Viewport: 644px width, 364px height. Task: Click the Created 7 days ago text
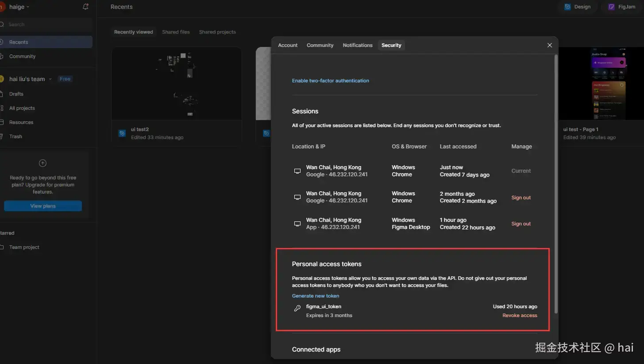pyautogui.click(x=465, y=174)
